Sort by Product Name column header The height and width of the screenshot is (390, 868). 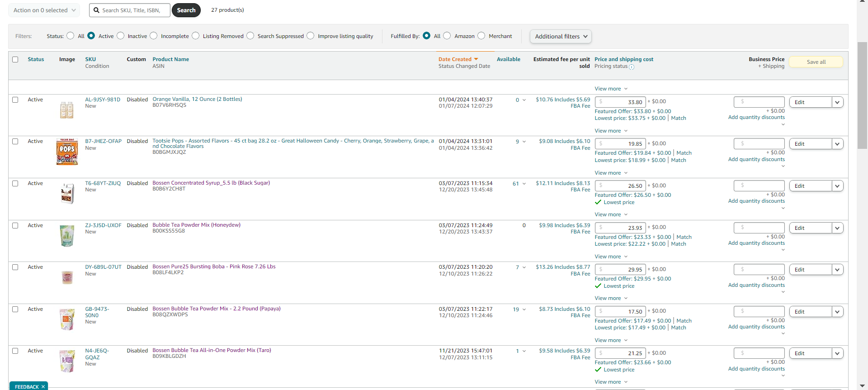(x=170, y=59)
